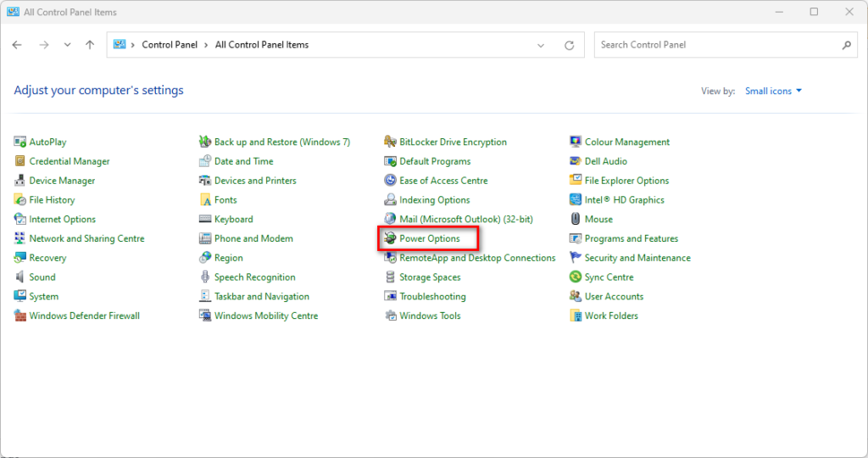This screenshot has width=868, height=458.
Task: Open the Colour Management icon
Action: click(x=576, y=142)
